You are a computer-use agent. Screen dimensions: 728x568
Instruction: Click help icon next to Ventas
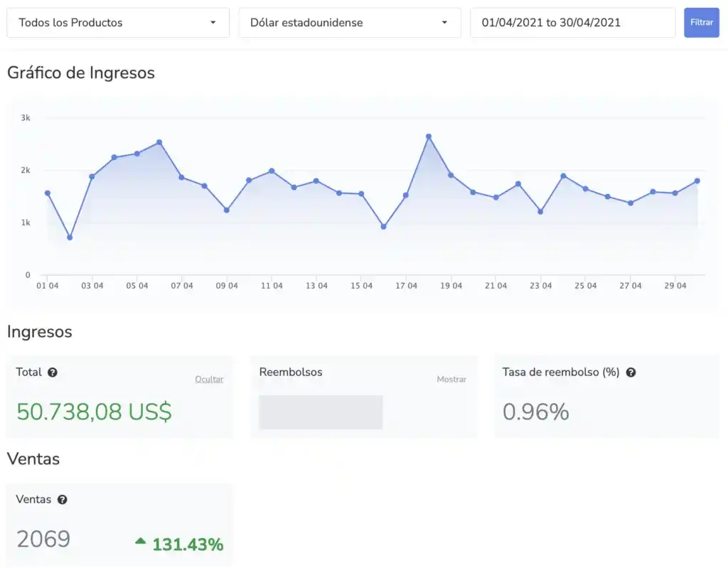point(62,500)
